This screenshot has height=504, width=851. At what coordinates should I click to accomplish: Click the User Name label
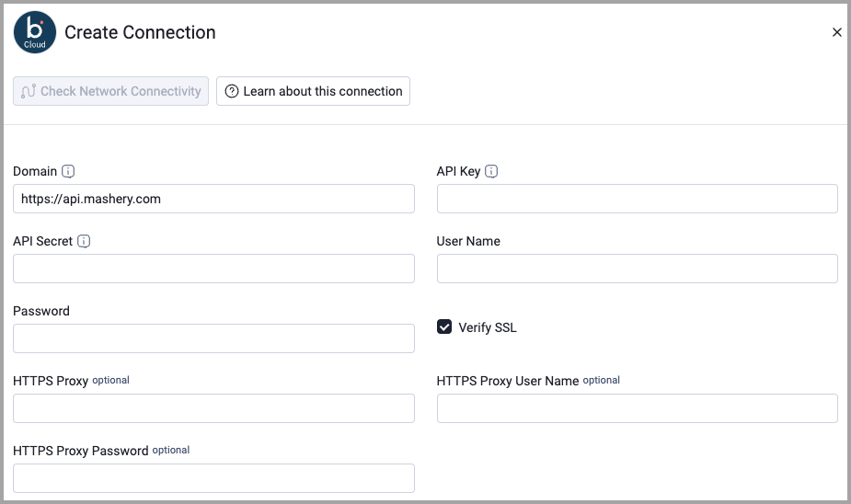point(468,241)
